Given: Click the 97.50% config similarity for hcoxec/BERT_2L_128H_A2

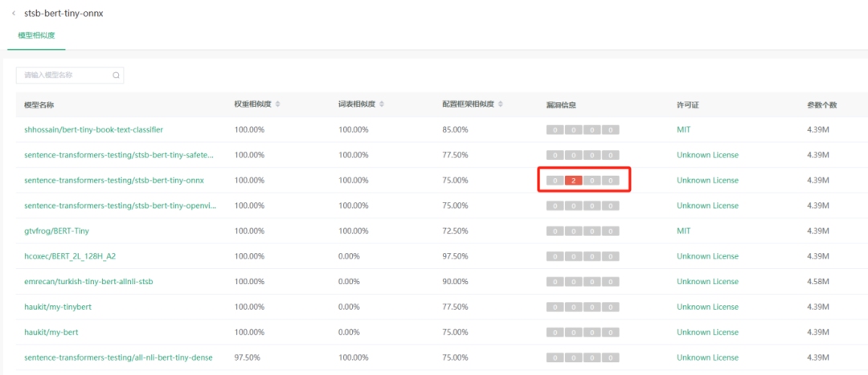Looking at the screenshot, I should coord(455,256).
